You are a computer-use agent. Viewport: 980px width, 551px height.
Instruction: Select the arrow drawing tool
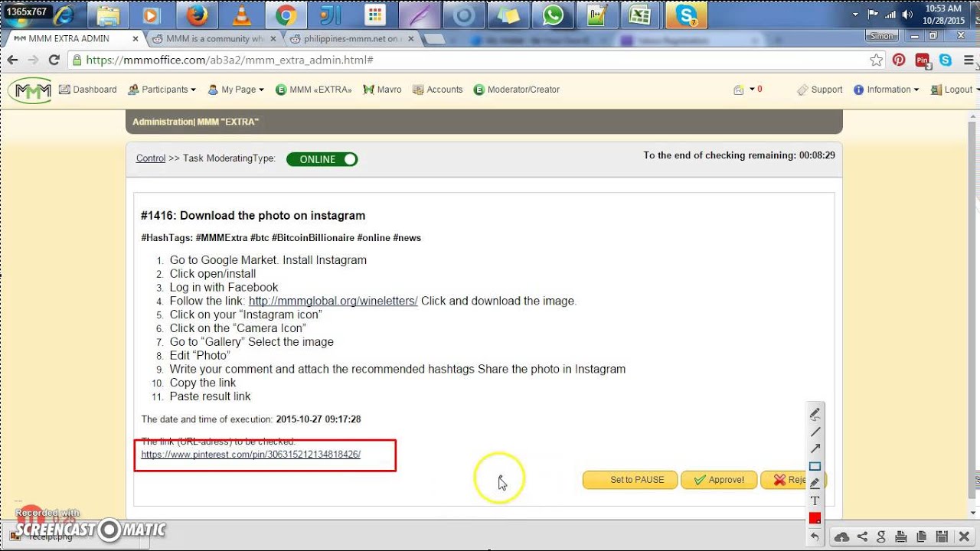click(815, 448)
